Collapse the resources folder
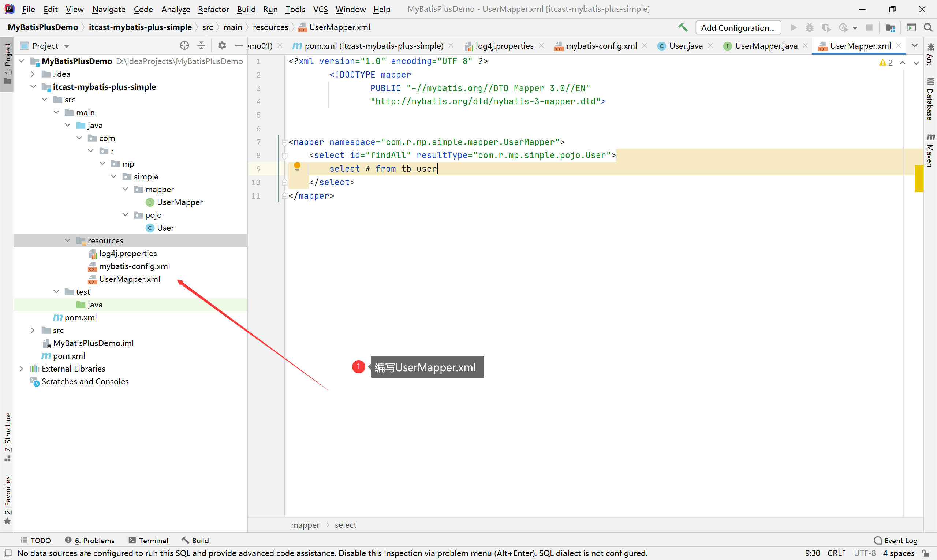The height and width of the screenshot is (560, 937). (x=68, y=240)
